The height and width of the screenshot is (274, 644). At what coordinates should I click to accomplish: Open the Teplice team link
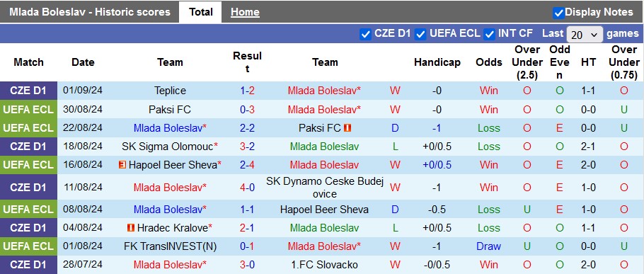click(170, 91)
